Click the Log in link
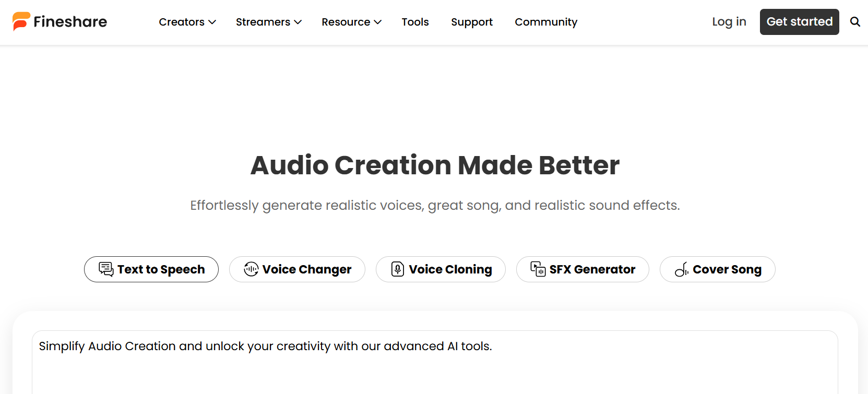This screenshot has width=868, height=394. coord(729,22)
